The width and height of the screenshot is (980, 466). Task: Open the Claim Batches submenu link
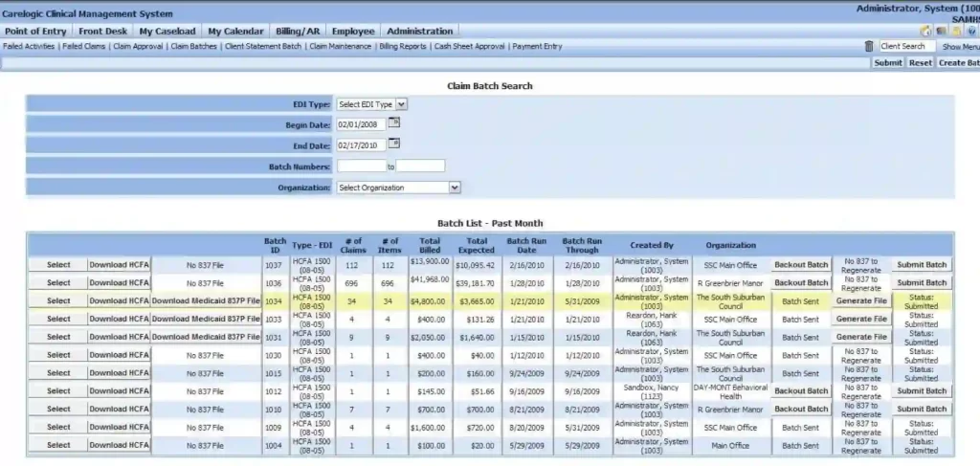point(193,46)
